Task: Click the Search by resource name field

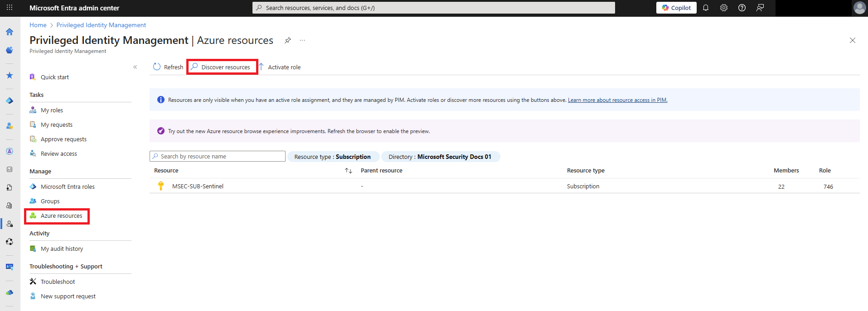Action: click(218, 156)
